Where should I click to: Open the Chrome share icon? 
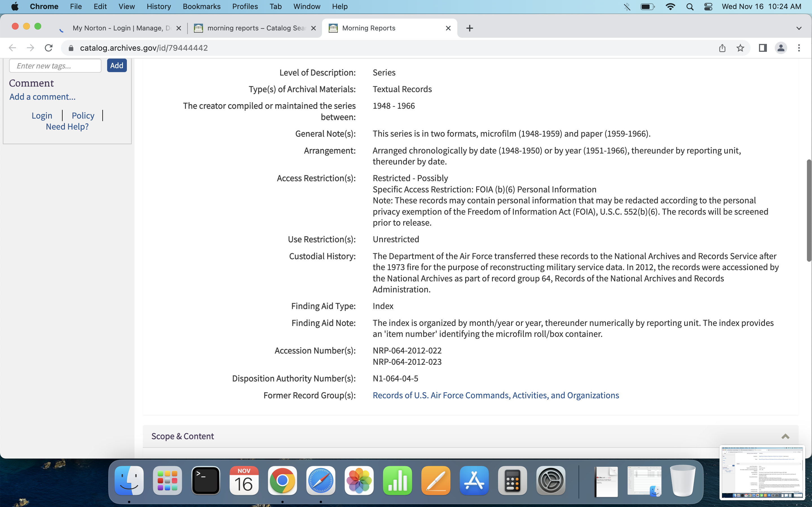pyautogui.click(x=722, y=48)
